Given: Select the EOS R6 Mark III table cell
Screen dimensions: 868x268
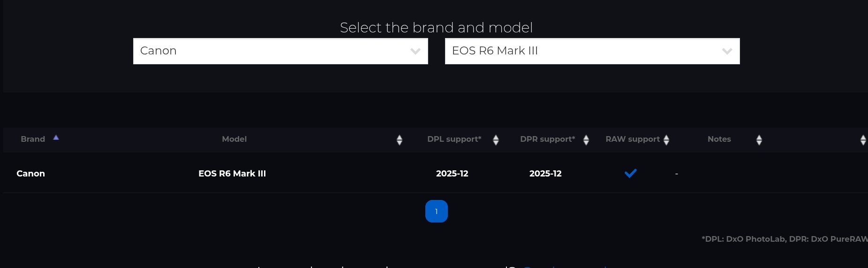Looking at the screenshot, I should (232, 173).
